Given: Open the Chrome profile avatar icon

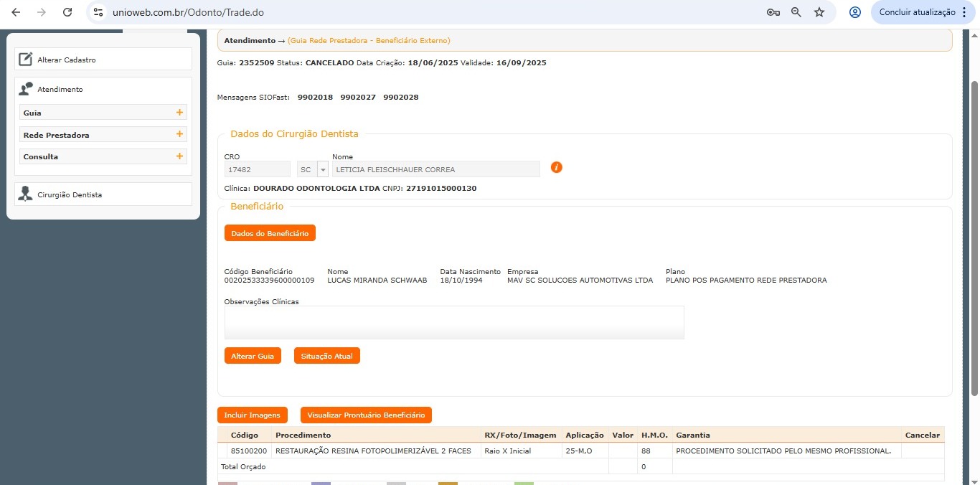Looking at the screenshot, I should point(854,12).
